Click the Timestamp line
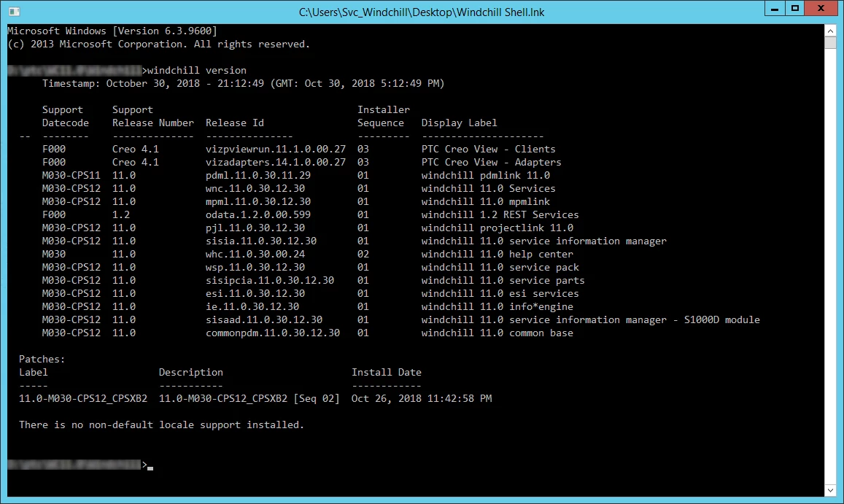The image size is (844, 504). click(x=244, y=83)
